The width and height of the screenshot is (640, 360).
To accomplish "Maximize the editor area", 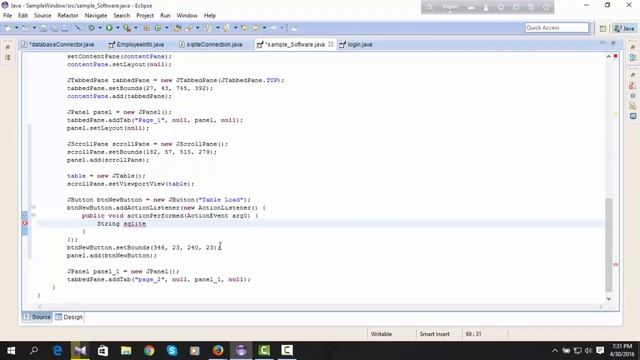I will tap(613, 43).
